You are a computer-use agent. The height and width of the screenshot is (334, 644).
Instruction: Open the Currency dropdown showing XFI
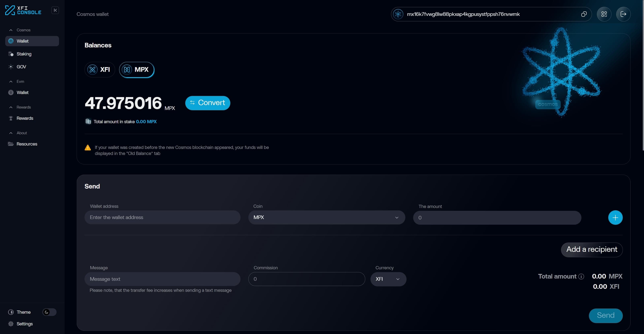388,279
